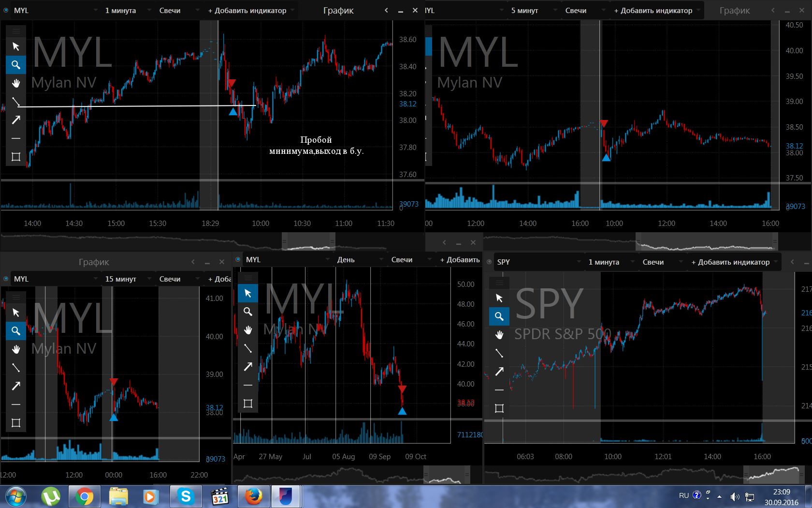Toggle the link radio button beside MYL 15-minute symbol
Viewport: 812px width, 508px height.
pyautogui.click(x=6, y=279)
